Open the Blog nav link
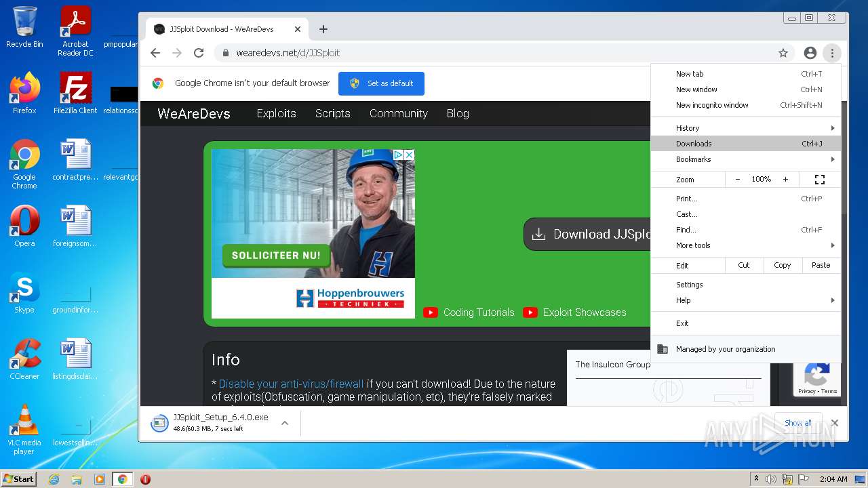This screenshot has height=488, width=868. pyautogui.click(x=458, y=113)
